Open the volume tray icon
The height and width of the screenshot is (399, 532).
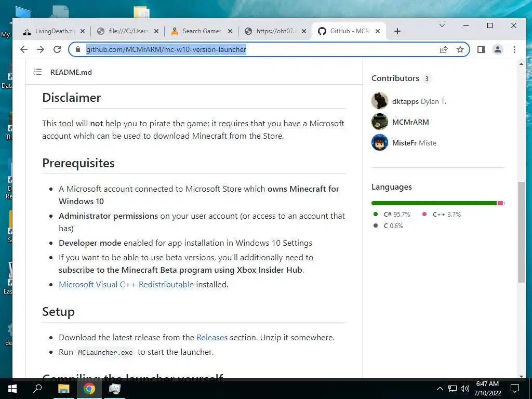click(465, 389)
